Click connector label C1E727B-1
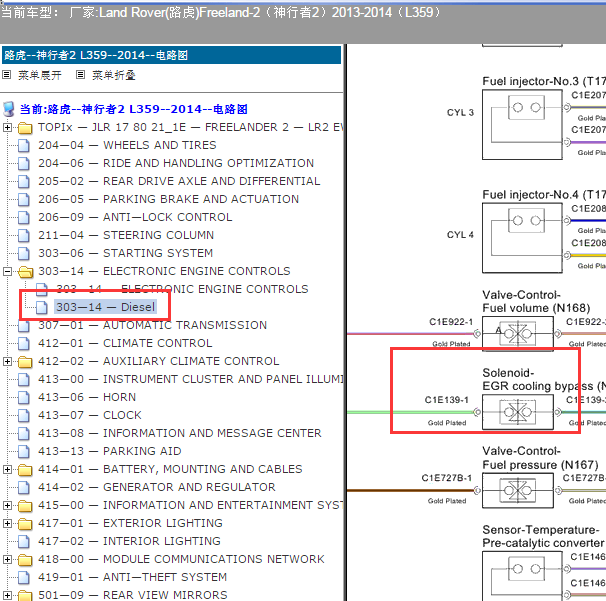 446,478
